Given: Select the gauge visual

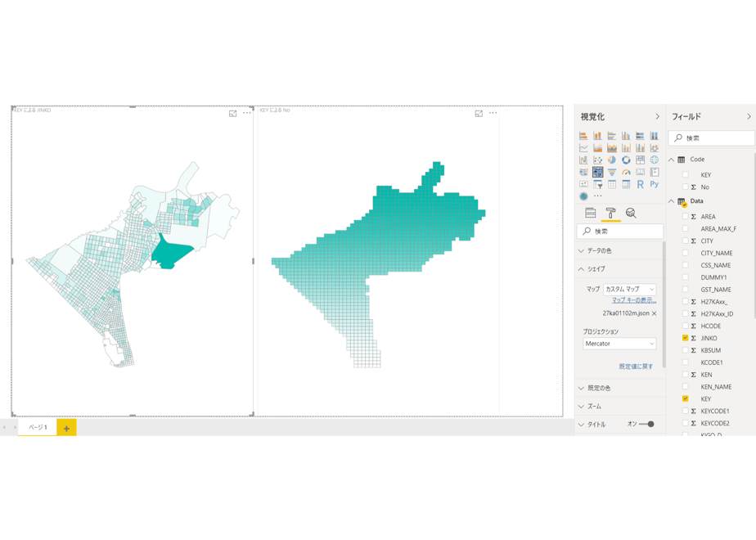Looking at the screenshot, I should [x=626, y=172].
